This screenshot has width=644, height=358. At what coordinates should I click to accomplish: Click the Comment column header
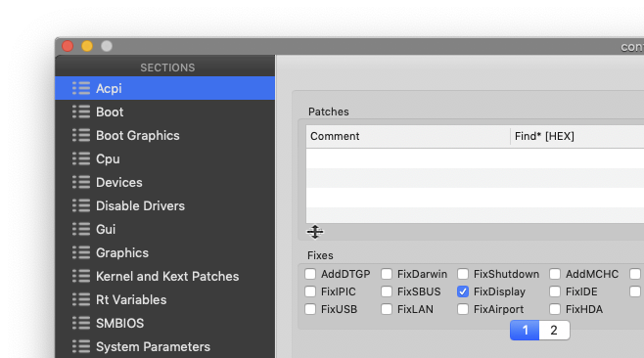click(x=408, y=136)
